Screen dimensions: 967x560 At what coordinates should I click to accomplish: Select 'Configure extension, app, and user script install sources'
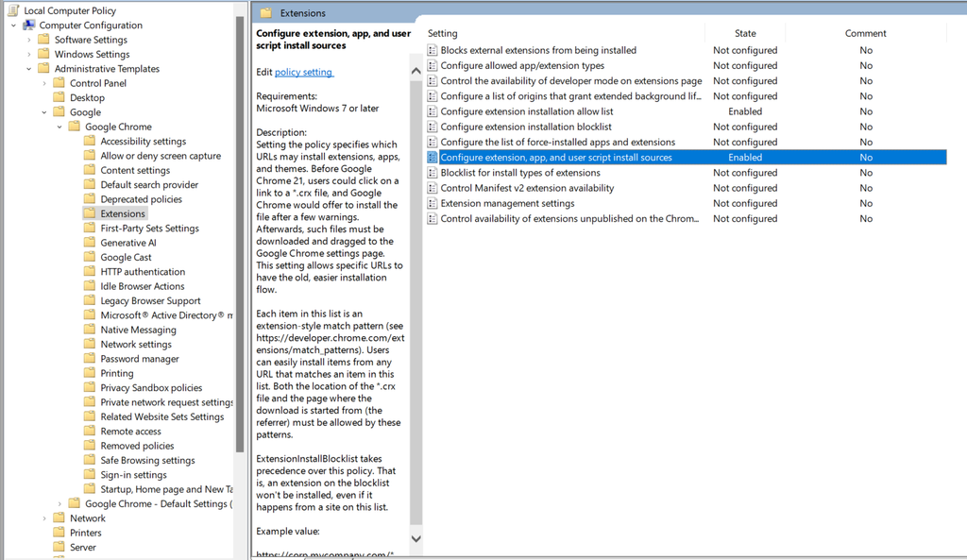pyautogui.click(x=686, y=158)
